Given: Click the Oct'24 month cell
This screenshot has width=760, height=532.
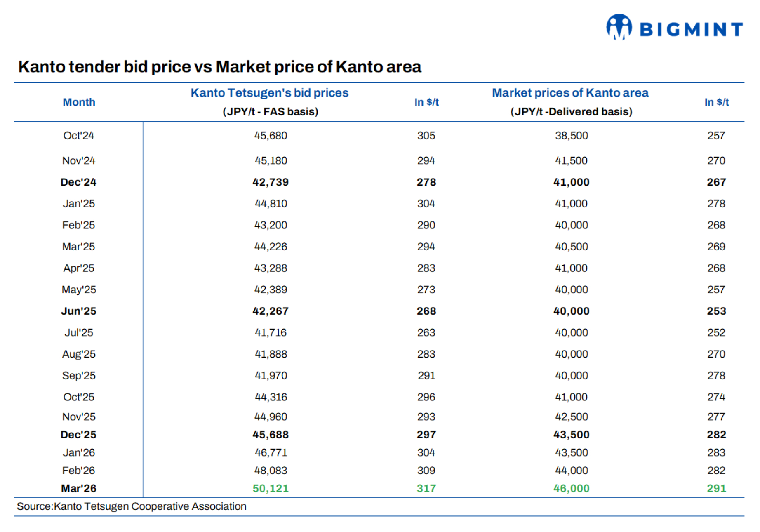Looking at the screenshot, I should coord(79,136).
